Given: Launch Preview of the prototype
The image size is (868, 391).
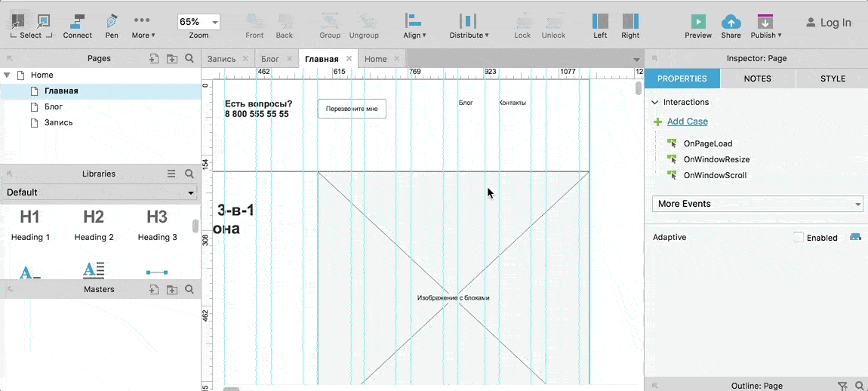Looking at the screenshot, I should tap(698, 22).
